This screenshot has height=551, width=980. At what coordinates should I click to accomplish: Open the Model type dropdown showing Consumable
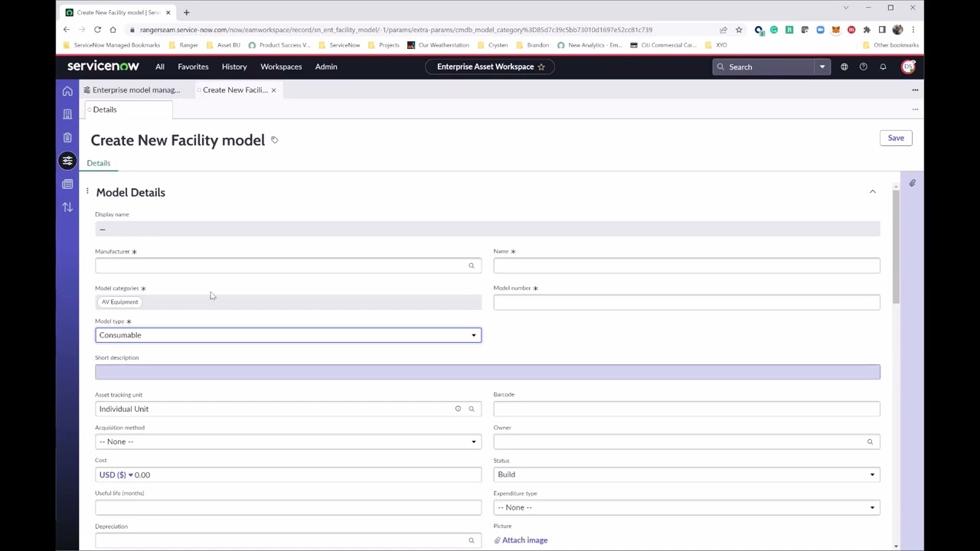click(288, 335)
